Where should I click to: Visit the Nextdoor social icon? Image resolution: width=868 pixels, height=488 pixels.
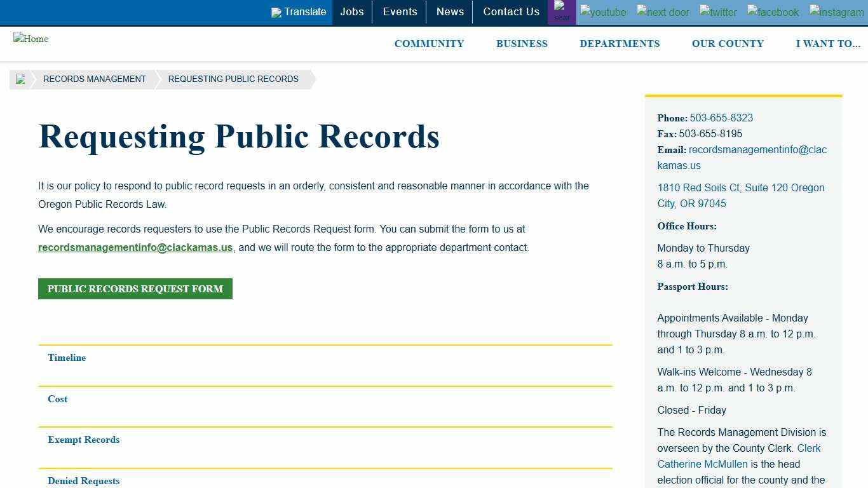click(662, 12)
